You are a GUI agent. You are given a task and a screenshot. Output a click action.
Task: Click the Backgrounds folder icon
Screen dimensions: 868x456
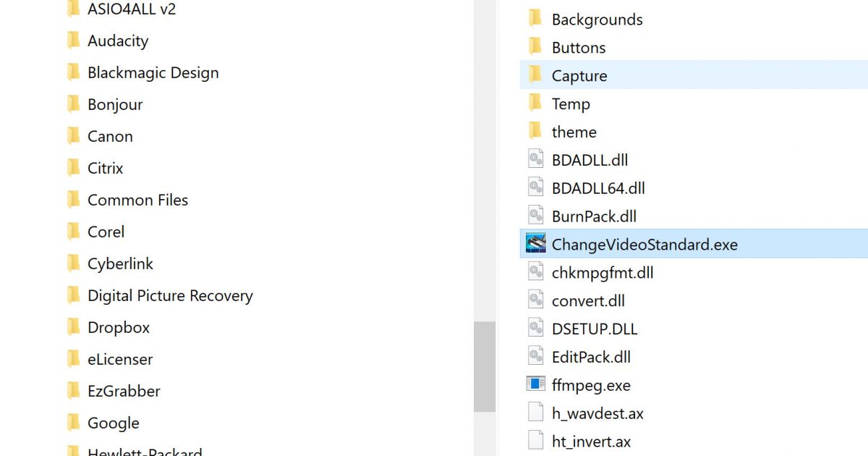coord(535,19)
